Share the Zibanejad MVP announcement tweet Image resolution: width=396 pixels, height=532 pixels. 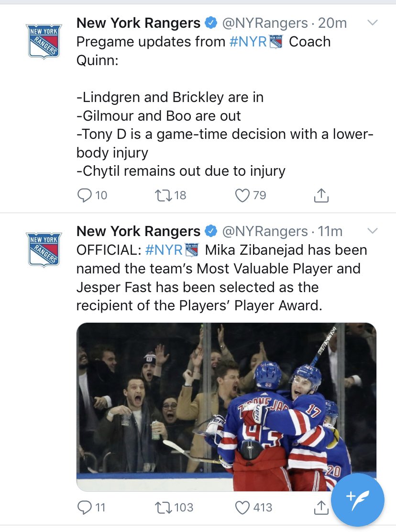coord(321,507)
